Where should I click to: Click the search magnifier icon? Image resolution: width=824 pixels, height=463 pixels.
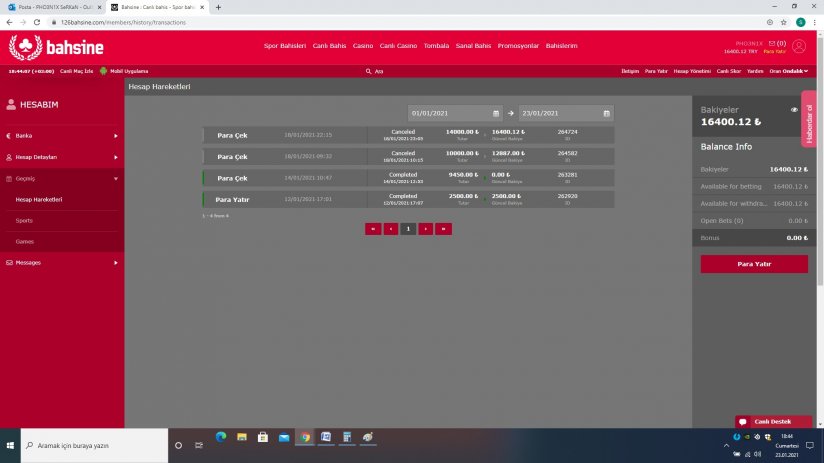[x=368, y=71]
